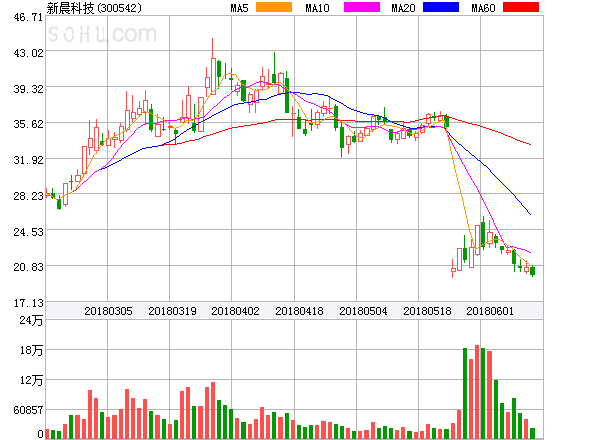Select the 20180305 date marker

point(108,311)
